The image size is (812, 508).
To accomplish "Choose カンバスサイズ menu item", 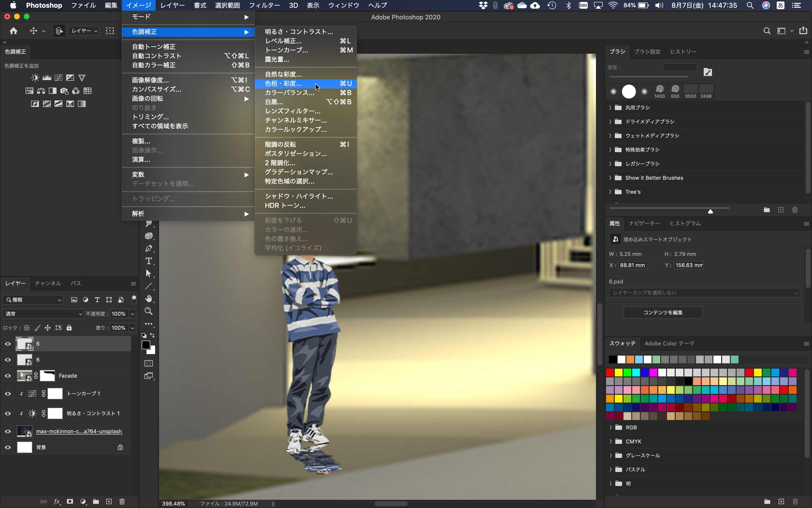I will [x=188, y=89].
